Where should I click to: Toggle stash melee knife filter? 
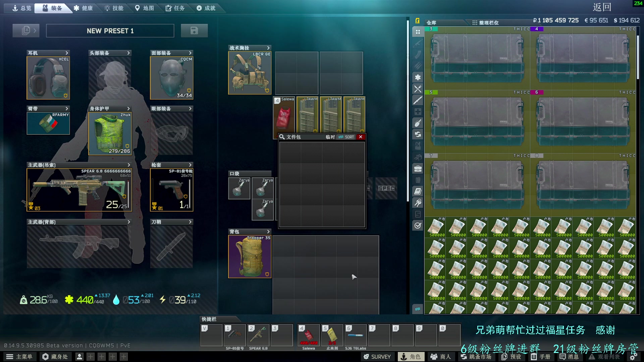click(418, 100)
